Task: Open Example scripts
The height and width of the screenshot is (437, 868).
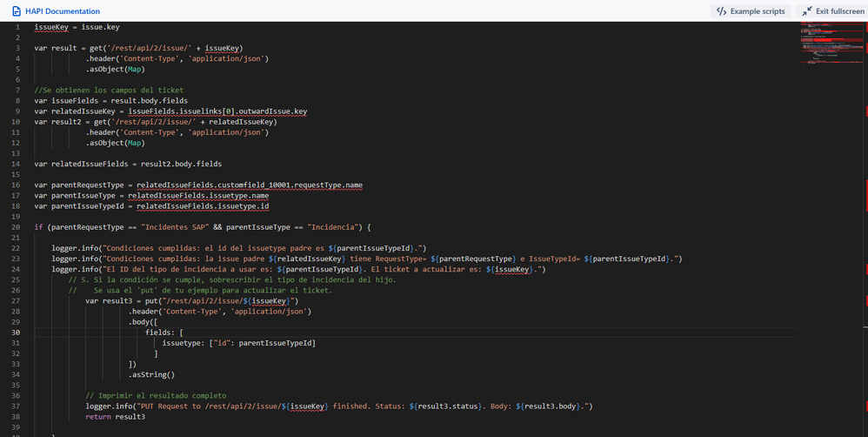Action: coord(751,11)
